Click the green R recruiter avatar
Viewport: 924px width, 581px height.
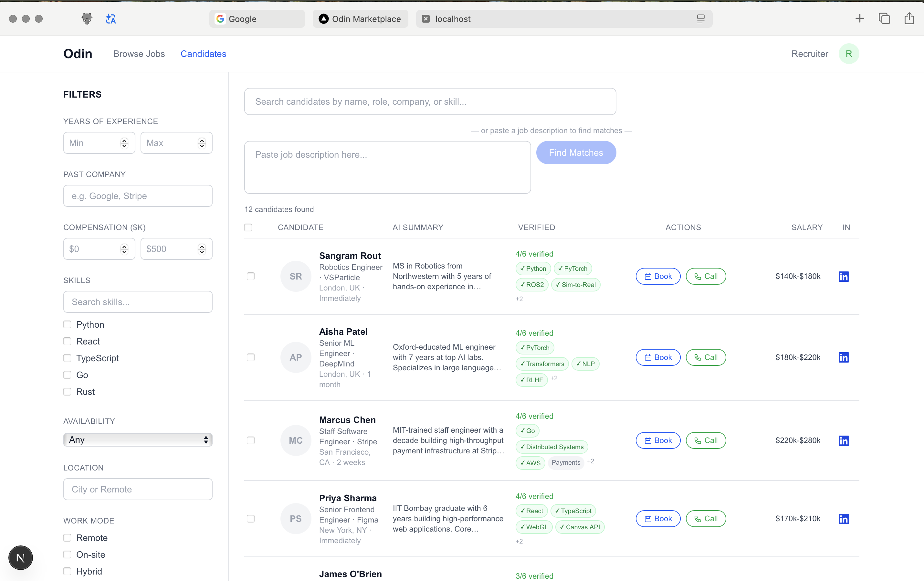click(849, 54)
